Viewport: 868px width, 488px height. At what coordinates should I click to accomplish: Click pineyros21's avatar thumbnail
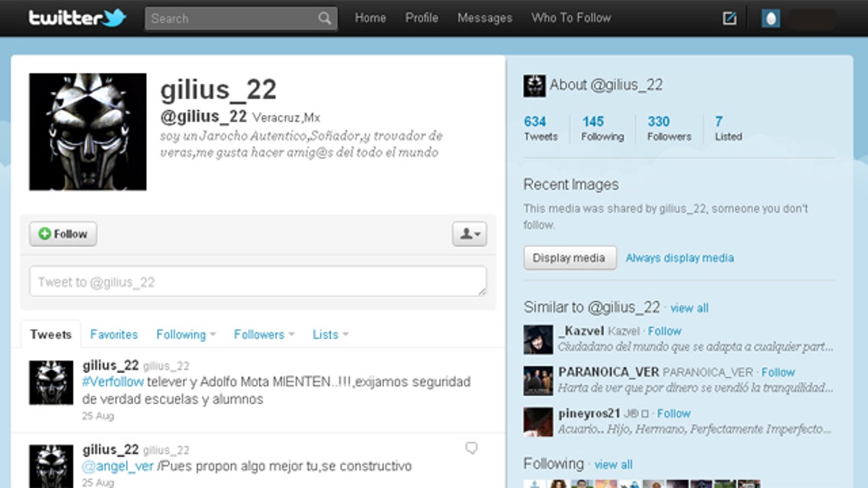click(537, 421)
